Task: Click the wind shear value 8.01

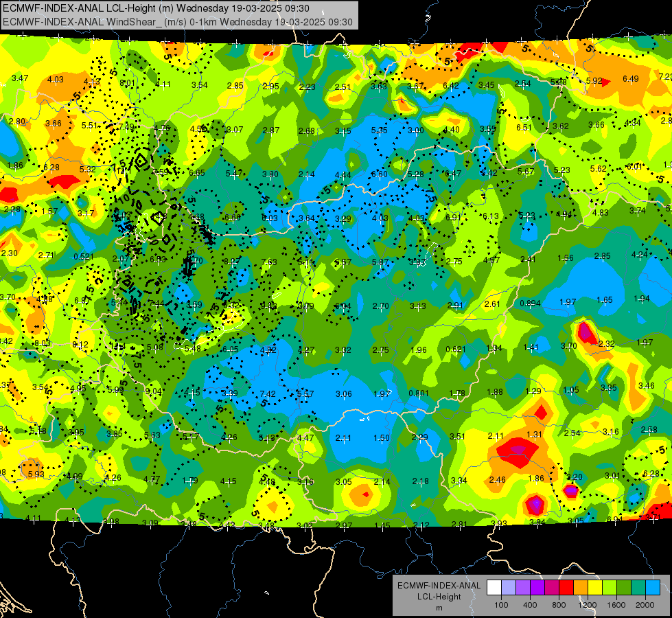Action: coord(127,83)
